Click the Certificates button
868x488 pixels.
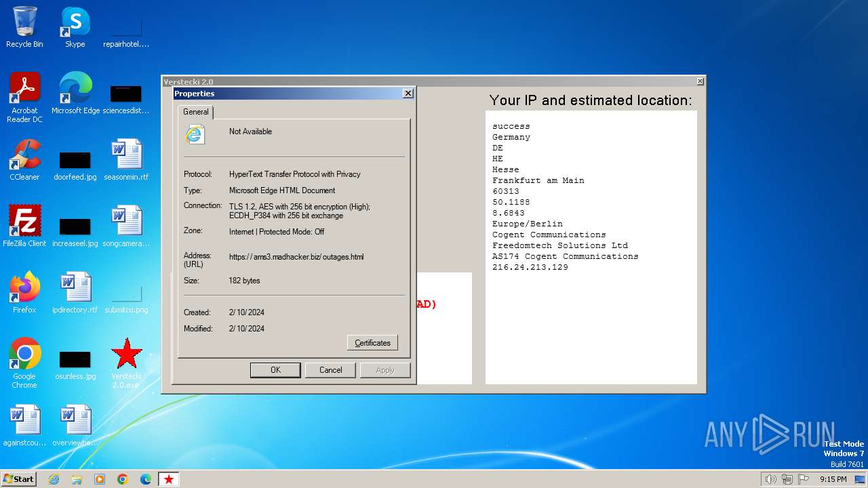coord(372,343)
